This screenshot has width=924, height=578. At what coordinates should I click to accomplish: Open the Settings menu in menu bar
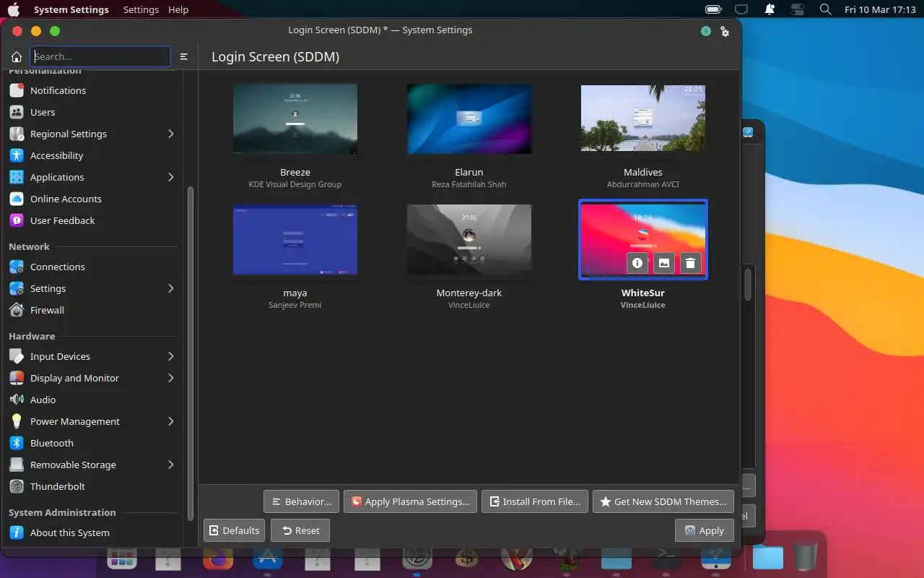point(141,9)
